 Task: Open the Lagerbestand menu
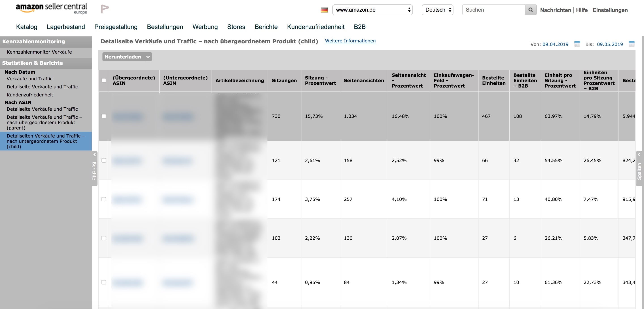(x=66, y=27)
